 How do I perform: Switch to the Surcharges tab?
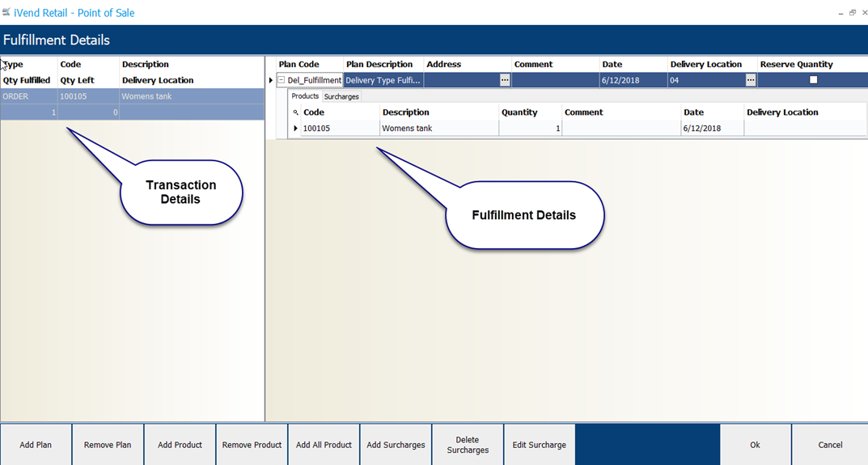point(341,96)
